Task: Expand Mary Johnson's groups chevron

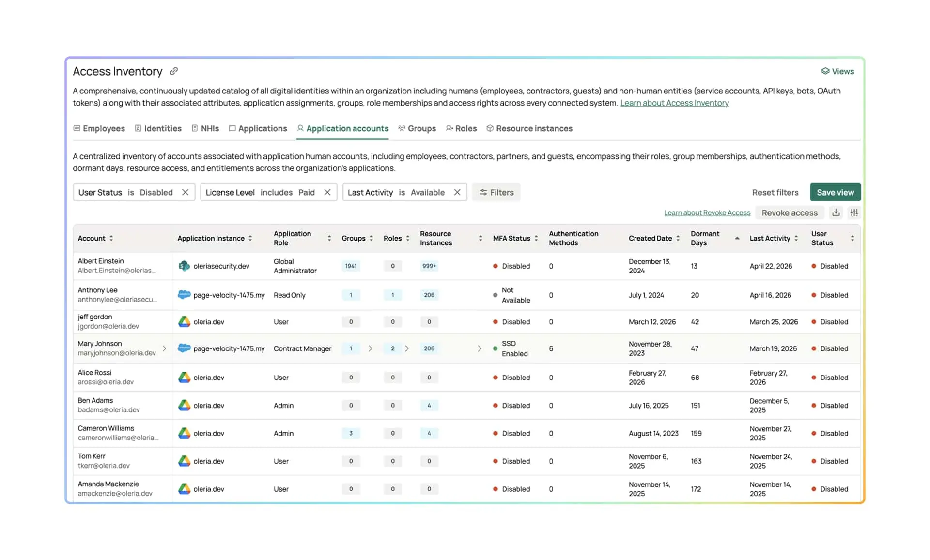Action: [x=371, y=348]
